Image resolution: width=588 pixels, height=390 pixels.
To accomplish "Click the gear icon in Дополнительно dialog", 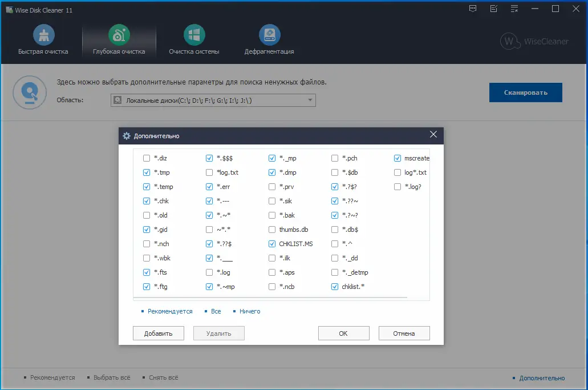I will click(x=127, y=136).
